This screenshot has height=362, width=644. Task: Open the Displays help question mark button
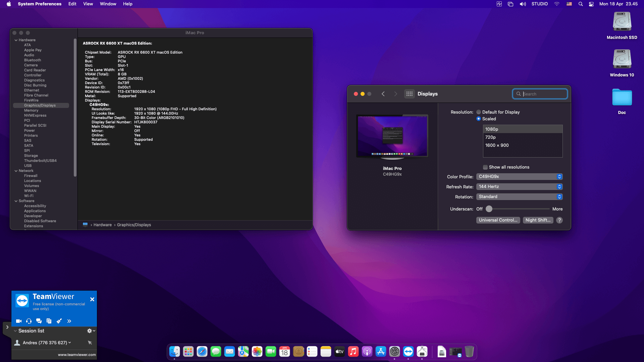pyautogui.click(x=559, y=220)
